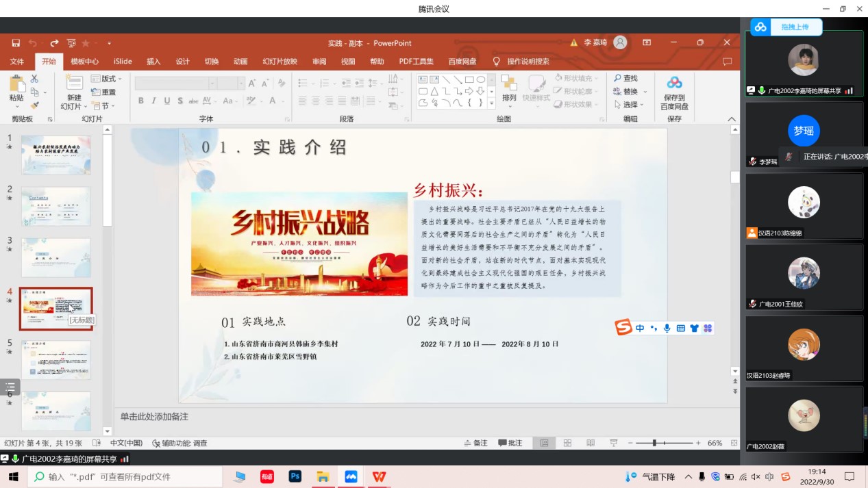Select slide 2 thumbnail in slide panel
The image size is (868, 488).
[x=56, y=206]
